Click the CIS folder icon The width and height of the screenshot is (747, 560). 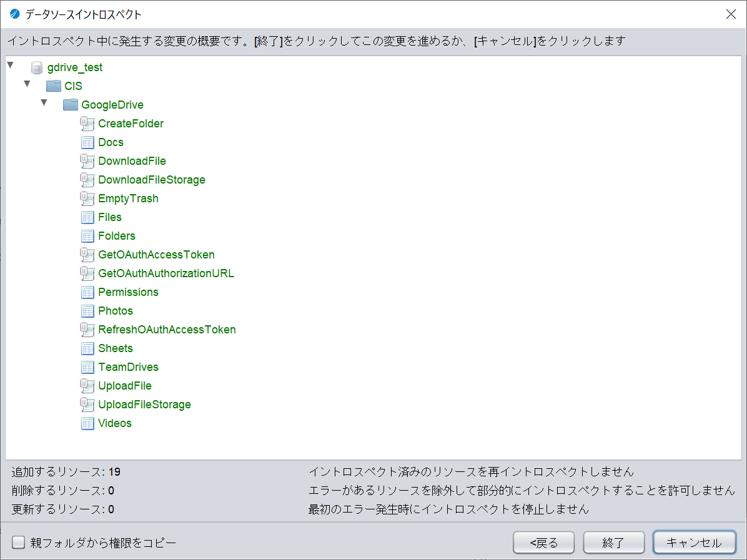(54, 86)
